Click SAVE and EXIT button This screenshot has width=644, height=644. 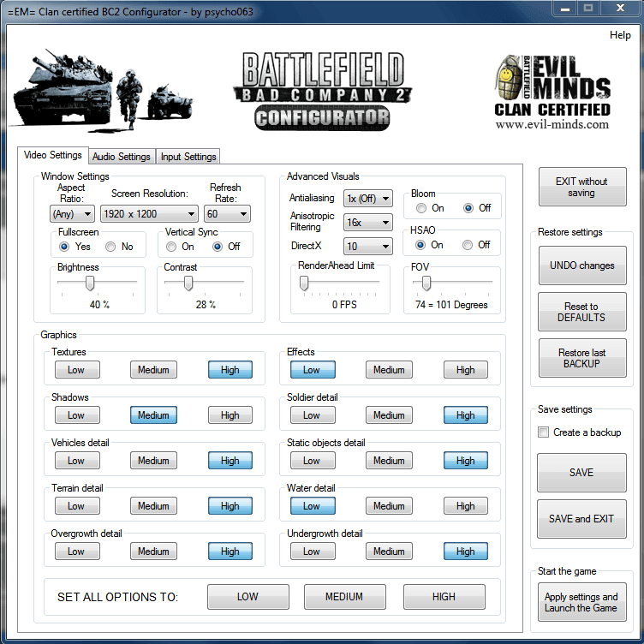tap(581, 519)
